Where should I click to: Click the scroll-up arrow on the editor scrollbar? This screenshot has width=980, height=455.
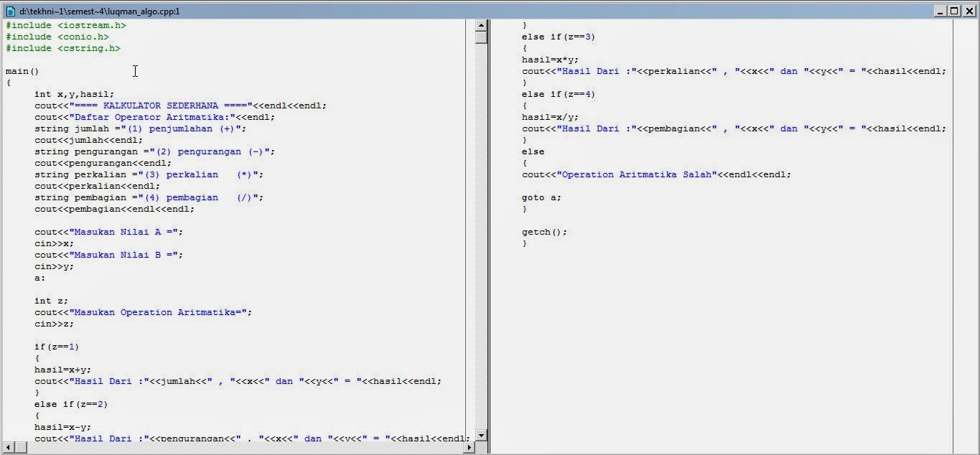coord(480,24)
